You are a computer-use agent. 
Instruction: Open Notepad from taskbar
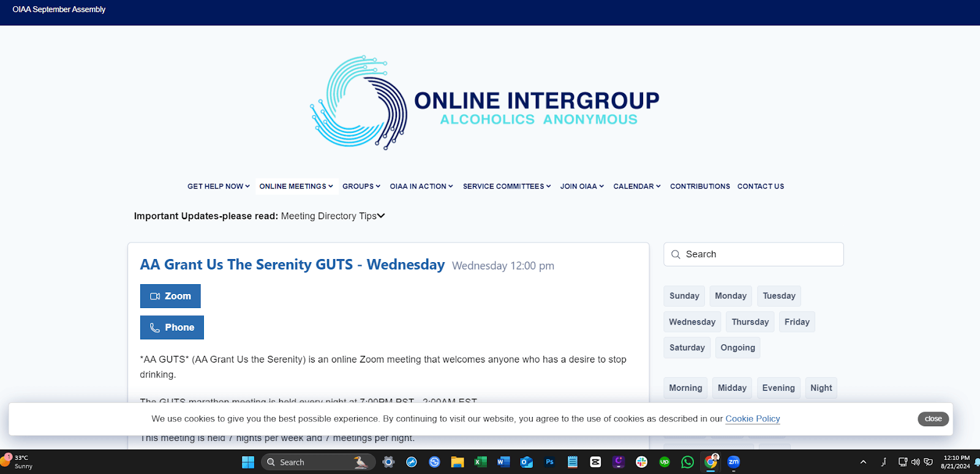coord(573,462)
